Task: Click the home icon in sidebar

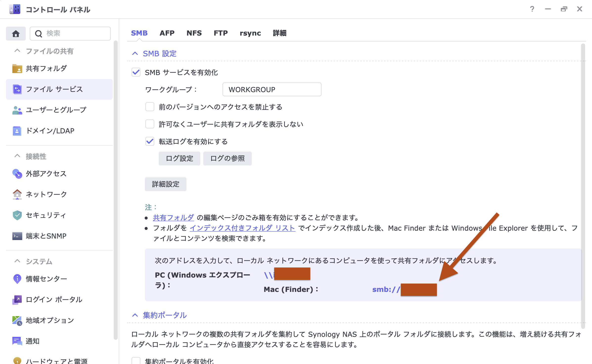Action: pos(16,34)
